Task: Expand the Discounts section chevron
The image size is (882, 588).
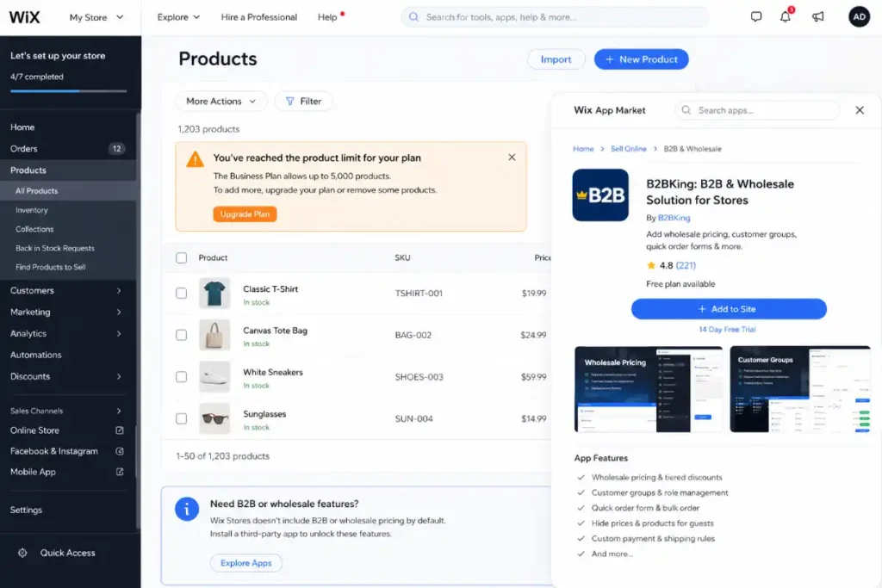Action: pos(119,376)
